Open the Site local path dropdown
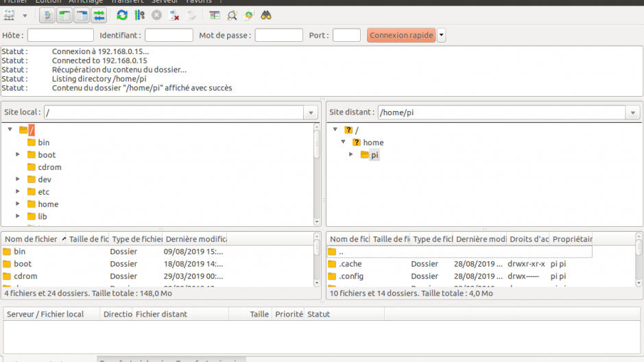The width and height of the screenshot is (644, 362). tap(311, 112)
